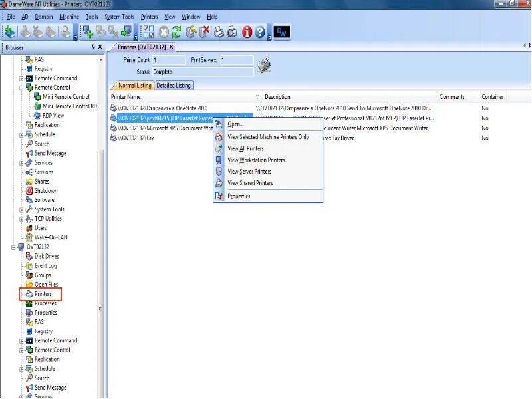Screen dimensions: 532x399
Task: Close the Browser panel
Action: point(100,47)
